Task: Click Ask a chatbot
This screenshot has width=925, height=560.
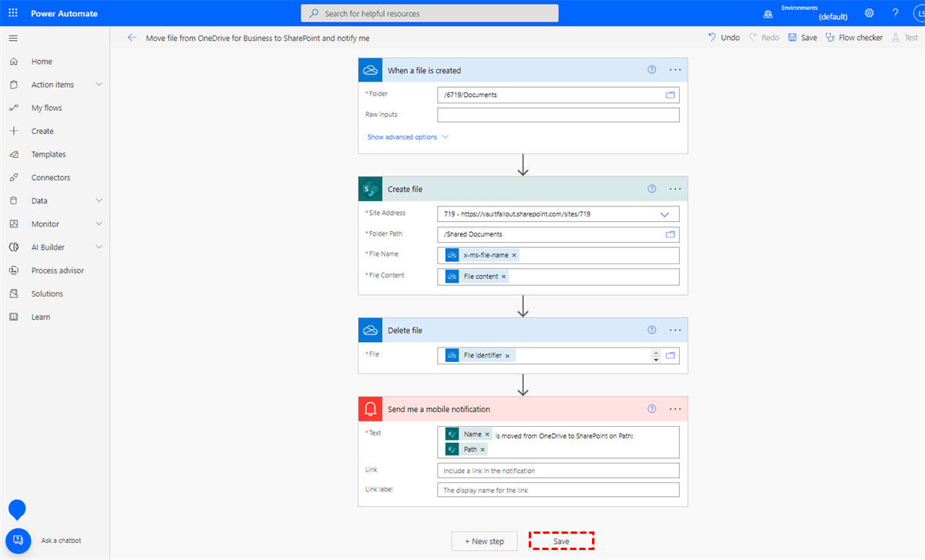Action: click(61, 541)
